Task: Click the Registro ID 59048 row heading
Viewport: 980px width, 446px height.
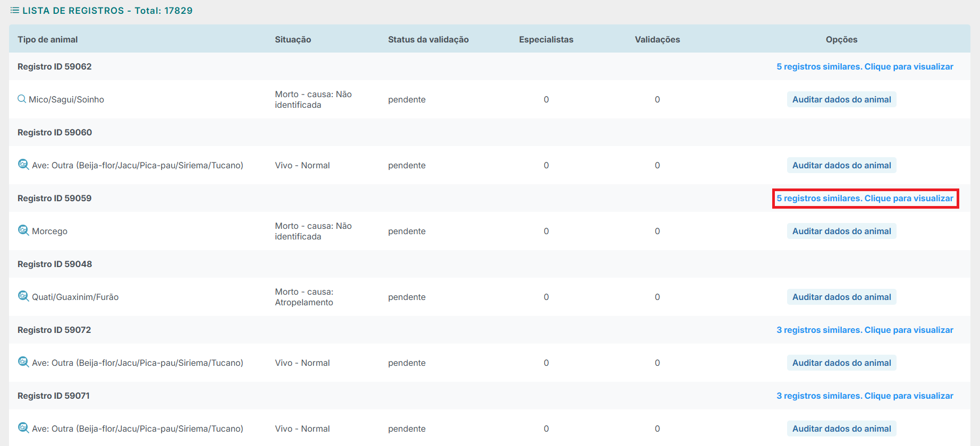Action: coord(55,264)
